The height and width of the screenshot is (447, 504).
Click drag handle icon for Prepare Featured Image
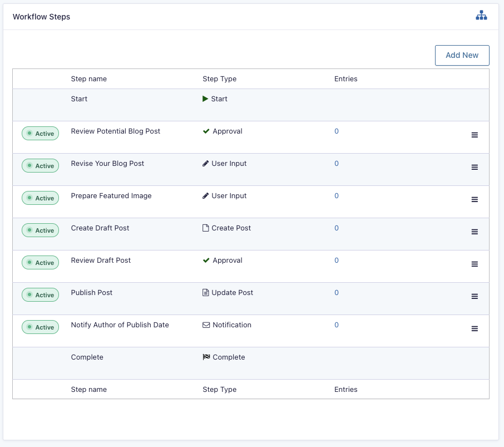pyautogui.click(x=475, y=199)
